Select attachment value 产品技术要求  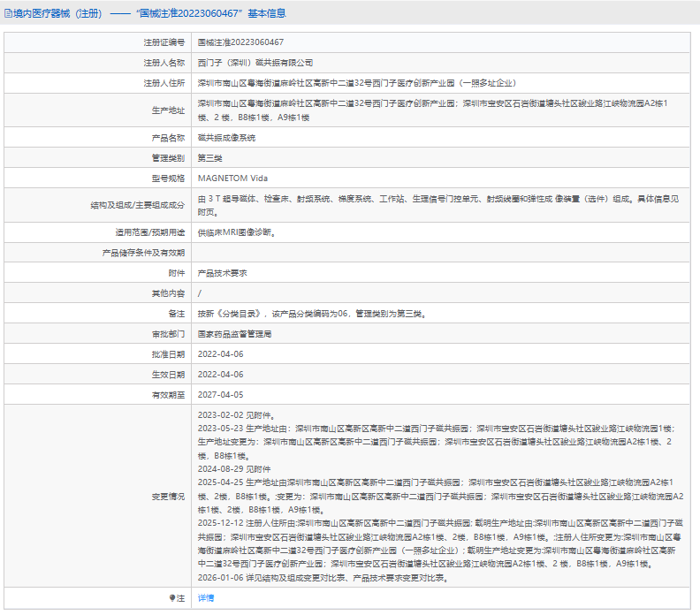pos(223,273)
